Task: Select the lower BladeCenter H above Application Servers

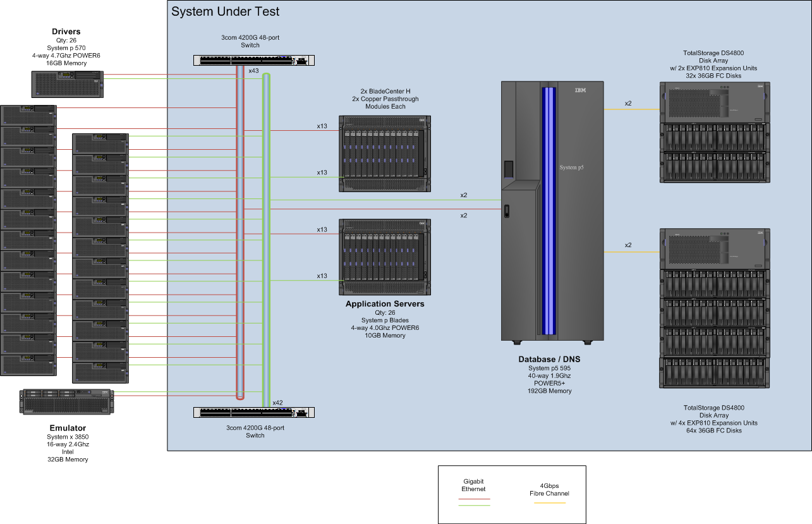Action: coord(385,256)
